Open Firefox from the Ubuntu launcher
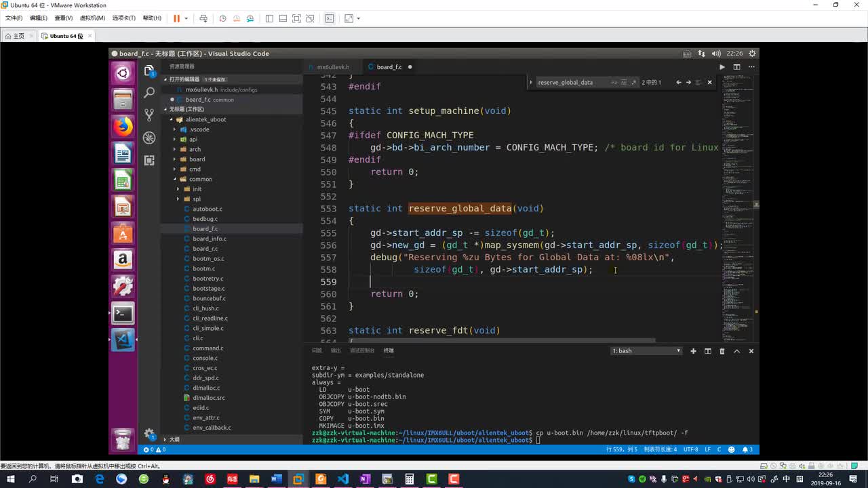Viewport: 868px width, 488px height. 123,127
